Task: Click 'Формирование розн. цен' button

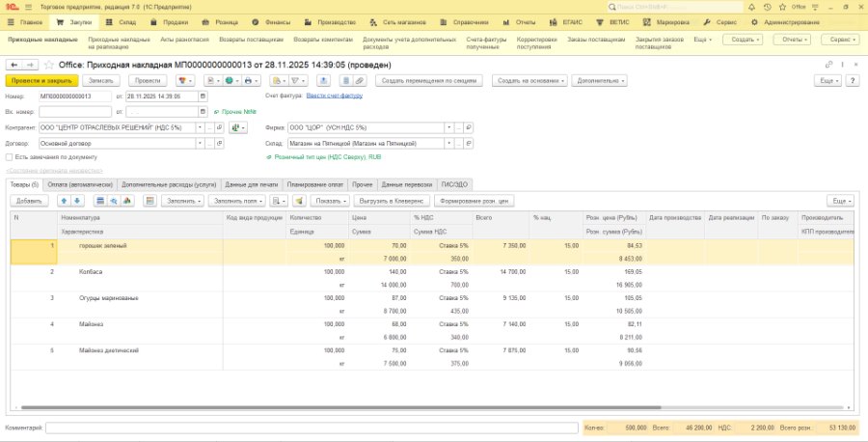Action: 475,201
